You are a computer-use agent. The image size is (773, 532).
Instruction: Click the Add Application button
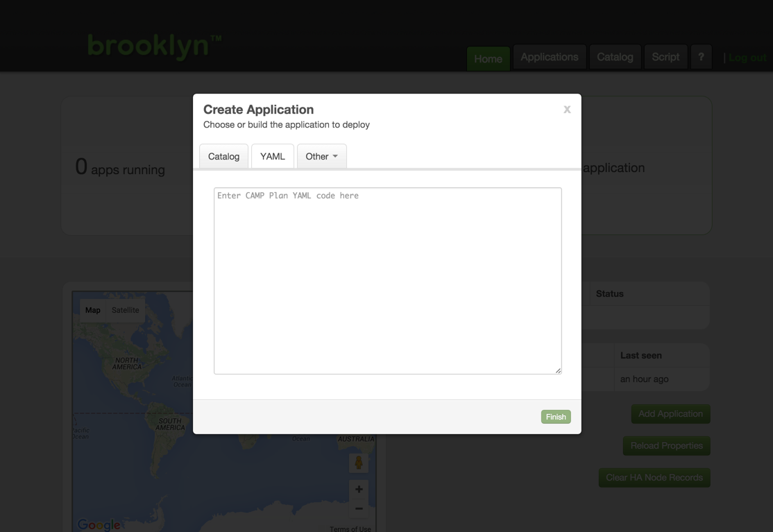point(670,414)
